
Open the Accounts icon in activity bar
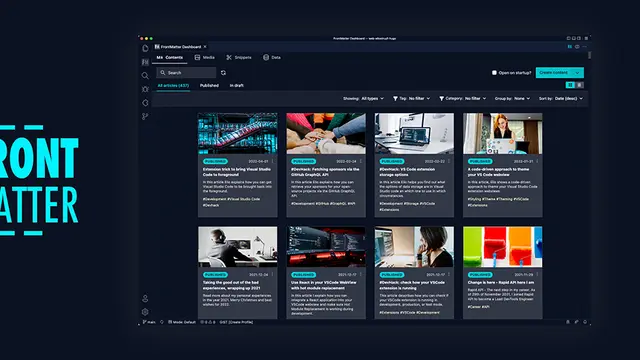click(x=145, y=298)
